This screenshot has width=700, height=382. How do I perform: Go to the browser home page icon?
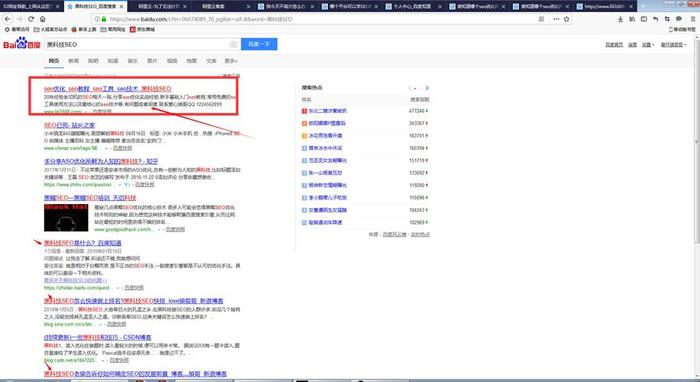(42, 19)
